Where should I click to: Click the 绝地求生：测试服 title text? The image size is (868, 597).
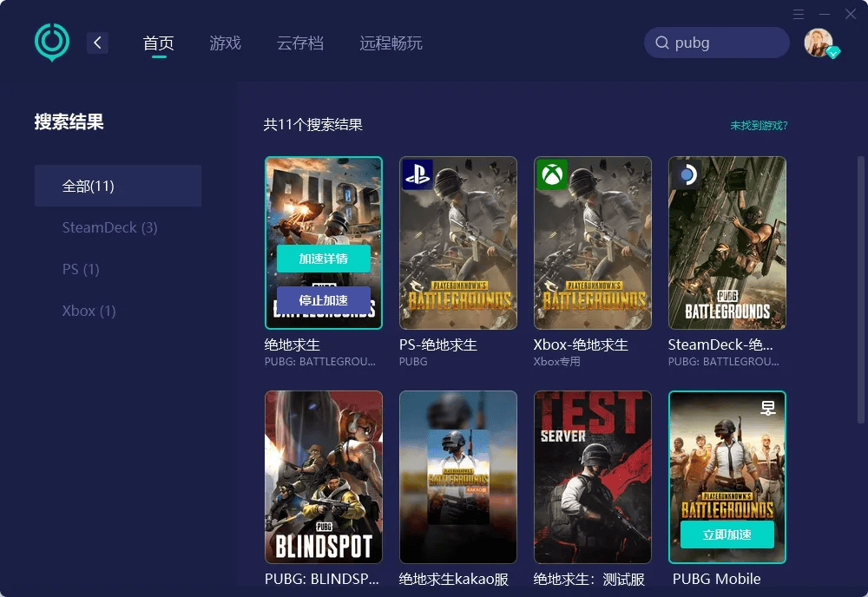(589, 579)
